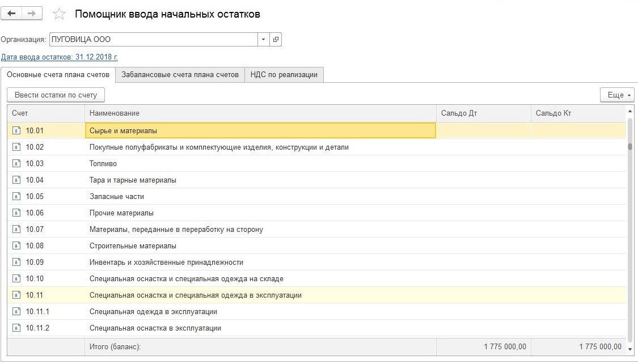
Task: Click account icon in row 10.09
Action: tap(16, 262)
